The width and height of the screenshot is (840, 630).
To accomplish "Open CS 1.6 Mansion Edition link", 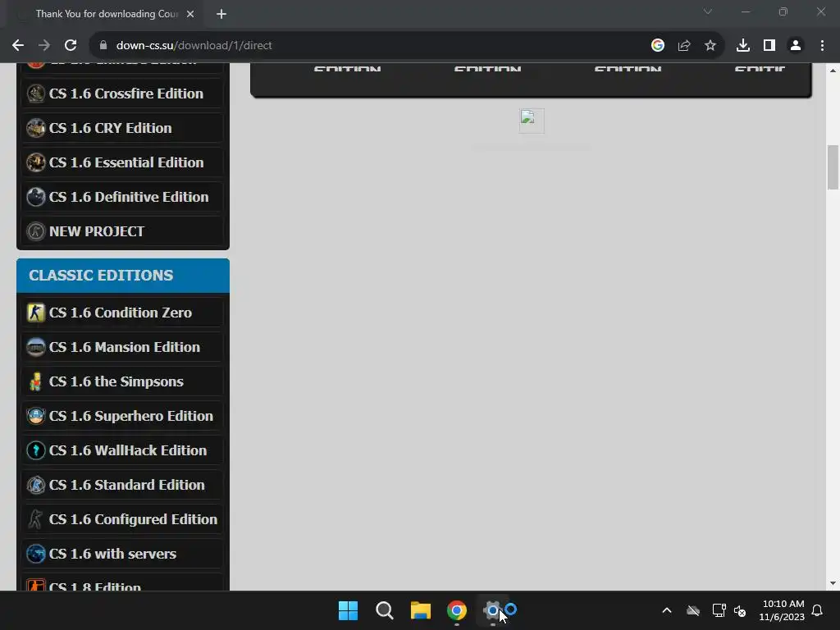I will (x=123, y=347).
